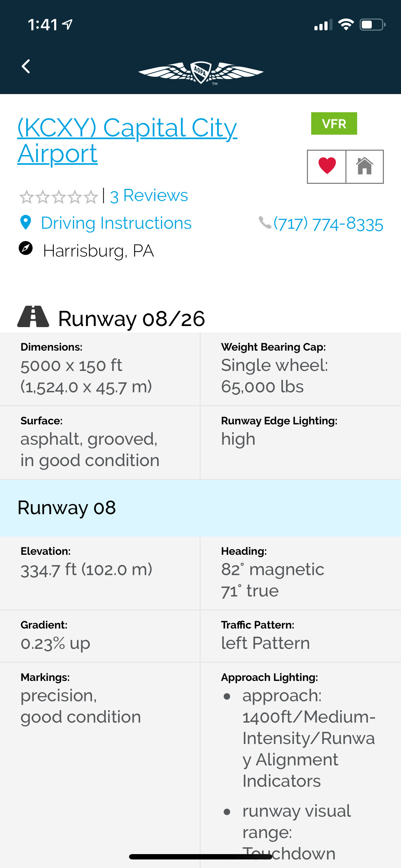The width and height of the screenshot is (401, 868).
Task: Tap the Dimensions 5000 x 150 ft cell
Action: coord(100,369)
